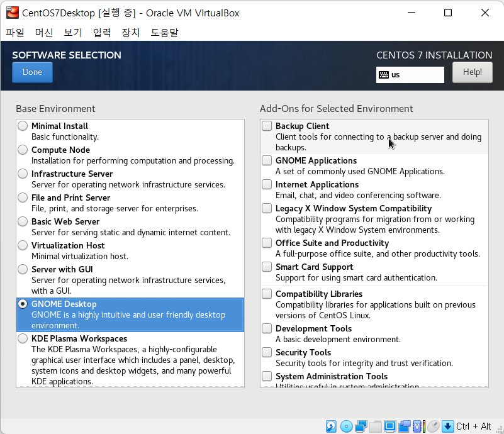Open the 머신 (Machine) menu
Image resolution: width=504 pixels, height=434 pixels.
pyautogui.click(x=43, y=33)
